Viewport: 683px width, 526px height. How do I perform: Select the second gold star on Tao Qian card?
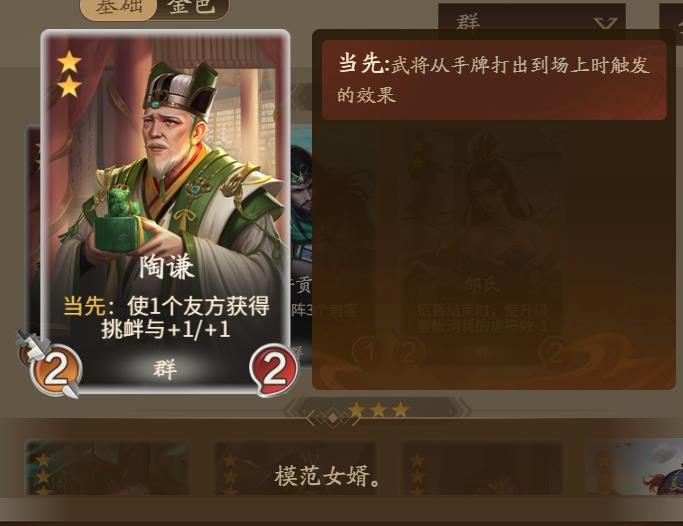pyautogui.click(x=69, y=87)
